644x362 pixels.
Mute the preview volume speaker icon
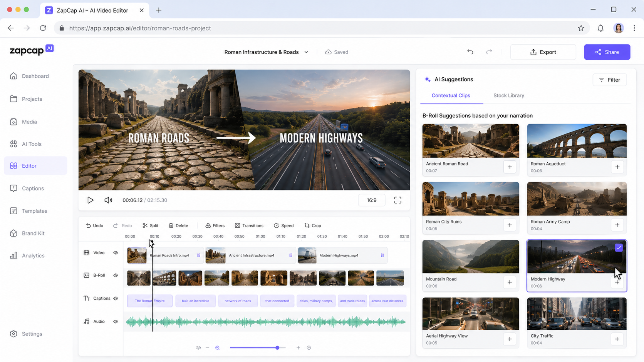108,200
